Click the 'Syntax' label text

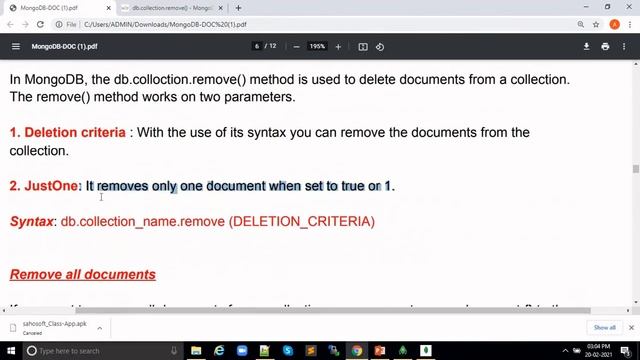coord(31,222)
